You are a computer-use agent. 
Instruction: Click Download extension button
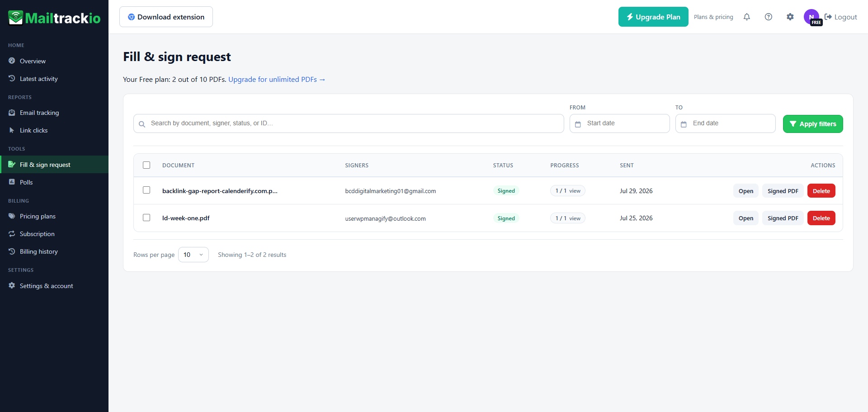coord(166,17)
